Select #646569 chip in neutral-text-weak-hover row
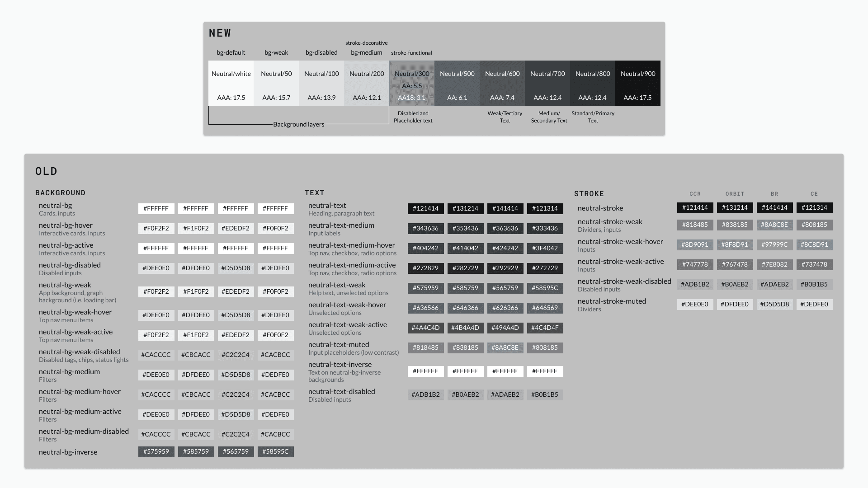The height and width of the screenshot is (488, 868). (x=545, y=308)
